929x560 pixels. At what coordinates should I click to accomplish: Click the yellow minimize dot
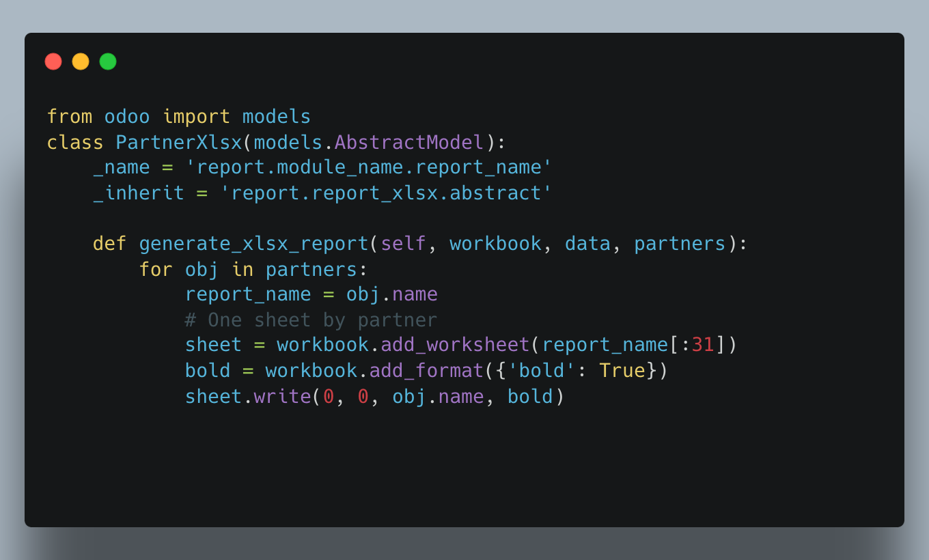[81, 61]
